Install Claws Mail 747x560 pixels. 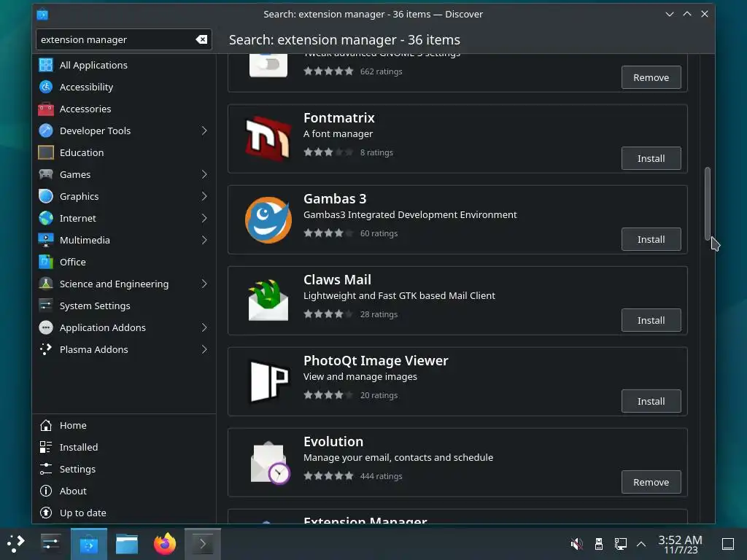point(651,321)
